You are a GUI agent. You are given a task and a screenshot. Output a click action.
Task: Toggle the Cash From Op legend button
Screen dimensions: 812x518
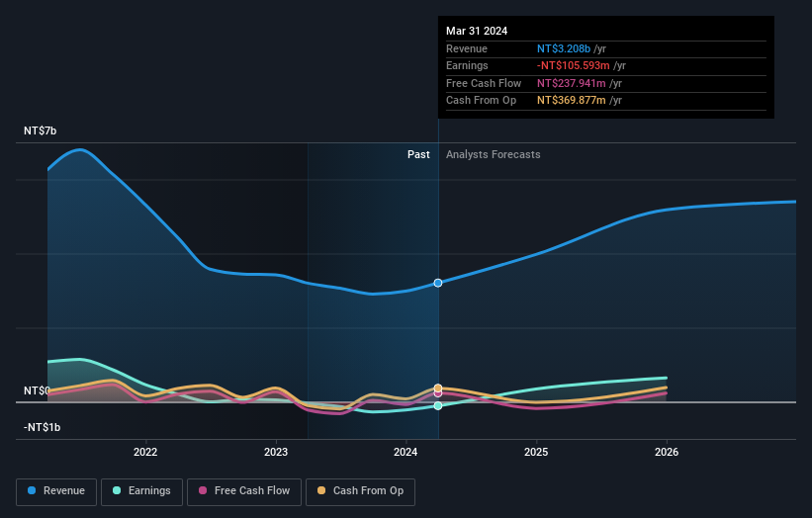point(360,491)
